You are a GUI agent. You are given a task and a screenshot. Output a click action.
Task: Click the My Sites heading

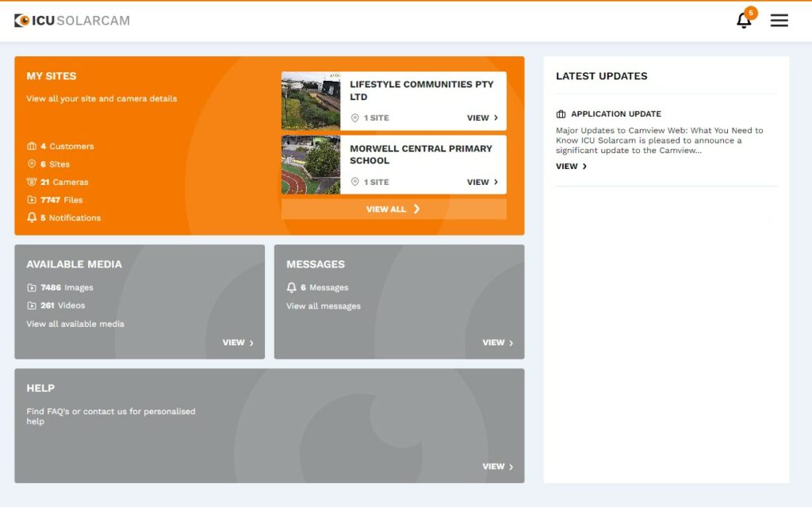tap(52, 76)
